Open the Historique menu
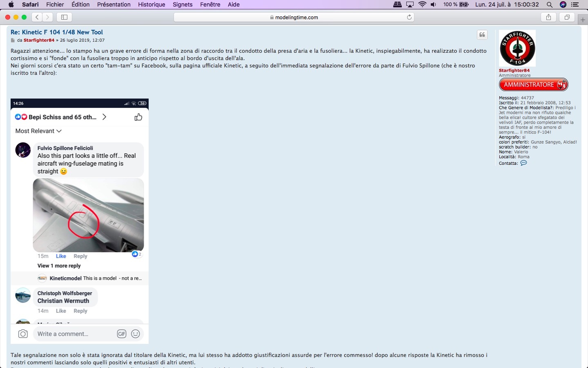 (x=151, y=4)
